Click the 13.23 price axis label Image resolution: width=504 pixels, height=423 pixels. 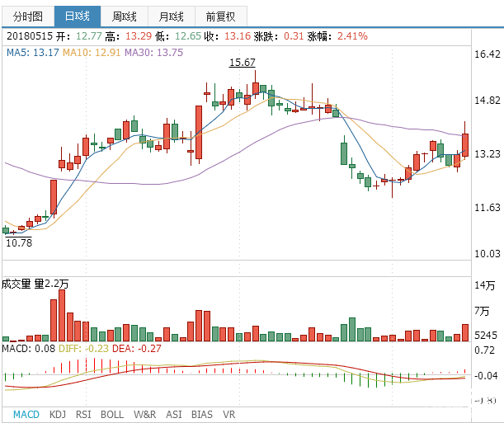coord(488,154)
